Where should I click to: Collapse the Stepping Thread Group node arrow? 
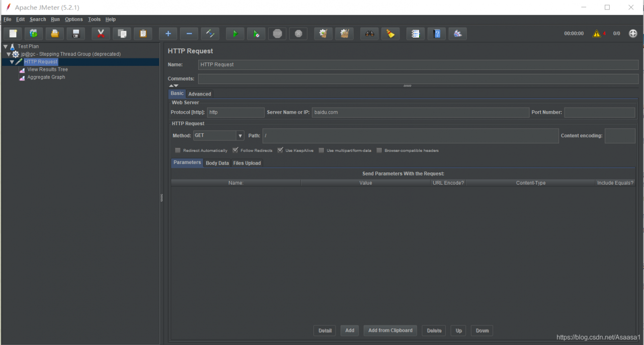[x=9, y=54]
